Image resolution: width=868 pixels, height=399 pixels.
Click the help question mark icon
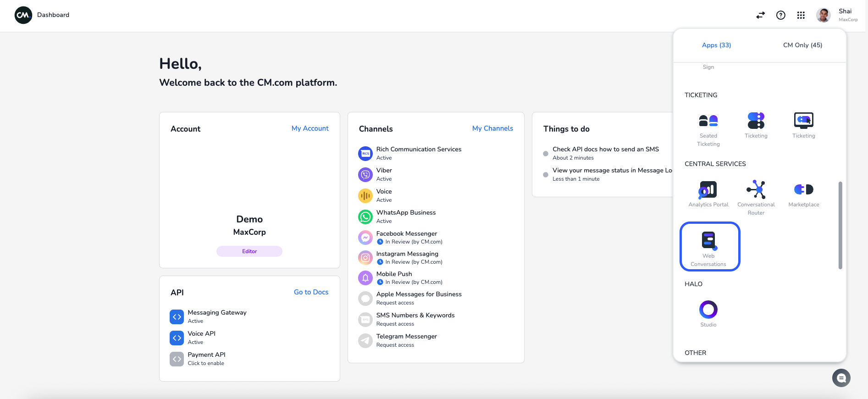click(780, 15)
